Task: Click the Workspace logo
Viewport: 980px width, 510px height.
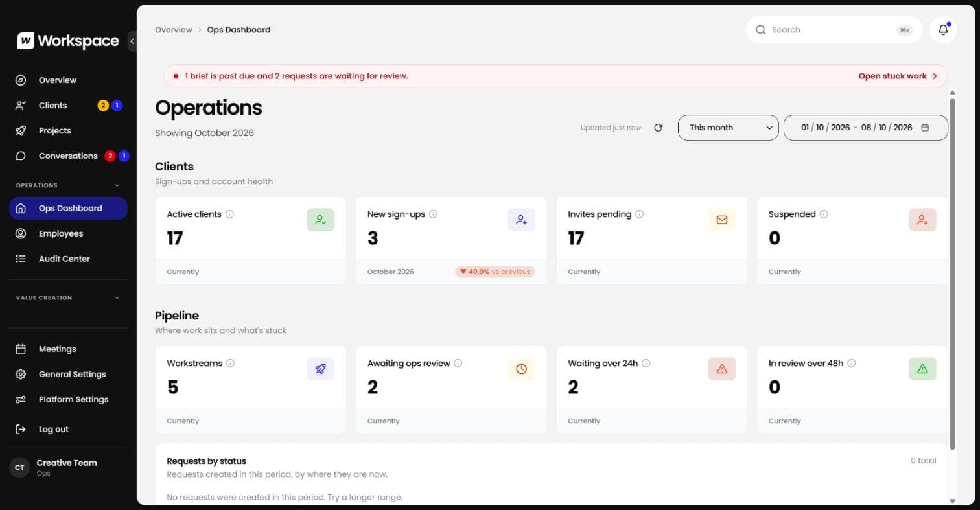Action: click(68, 41)
